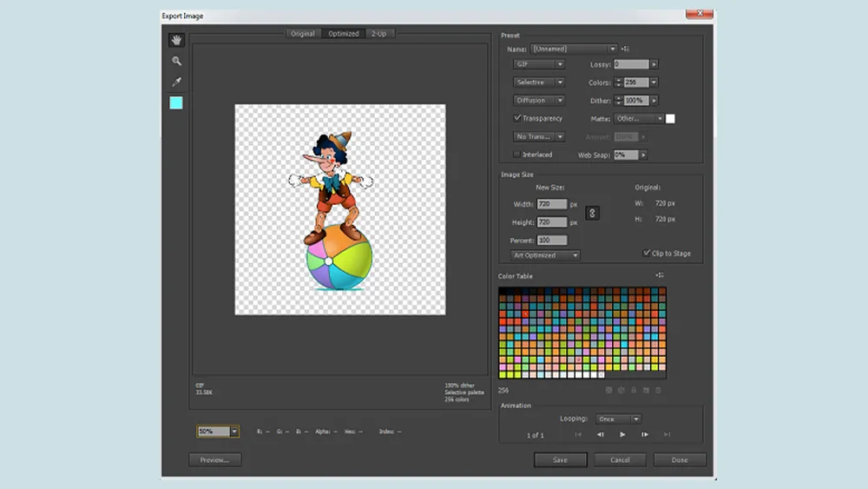The image size is (868, 489).
Task: Open the Web Snap slider arrow
Action: pos(643,155)
